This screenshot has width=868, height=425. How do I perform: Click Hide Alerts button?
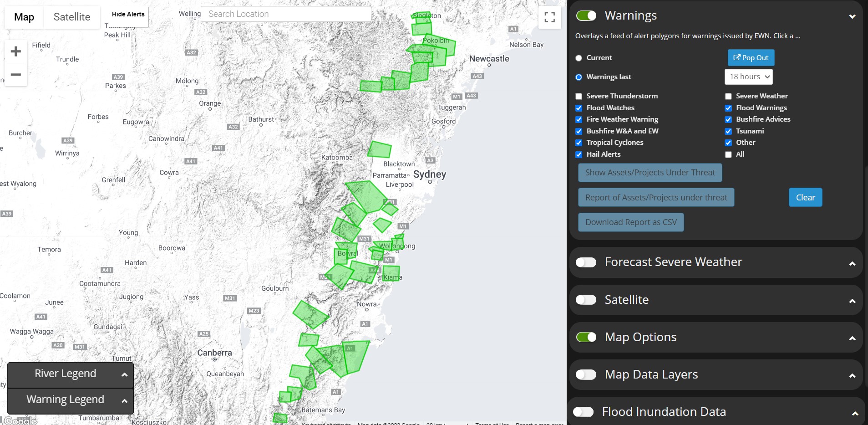tap(128, 14)
